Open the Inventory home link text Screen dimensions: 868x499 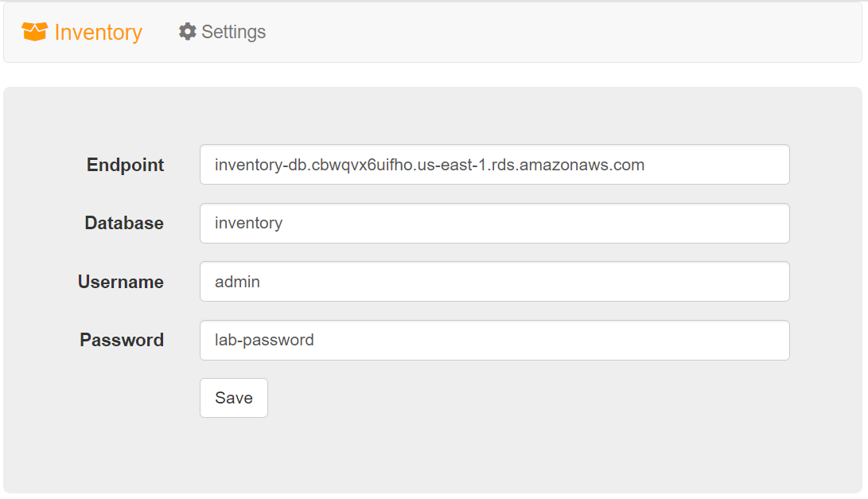(98, 32)
